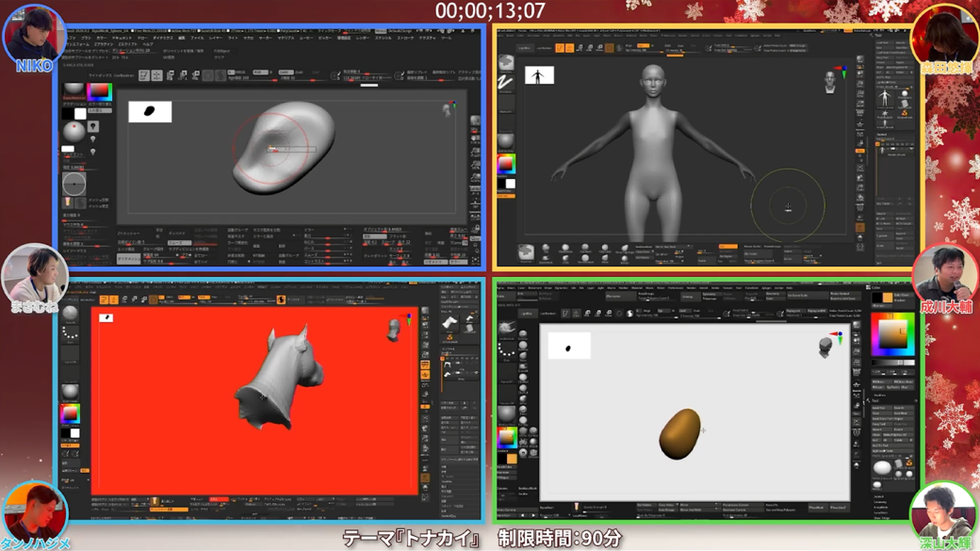Open the マテリアル menu in the blue-bordered window
The width and height of the screenshot is (980, 551).
point(286,39)
